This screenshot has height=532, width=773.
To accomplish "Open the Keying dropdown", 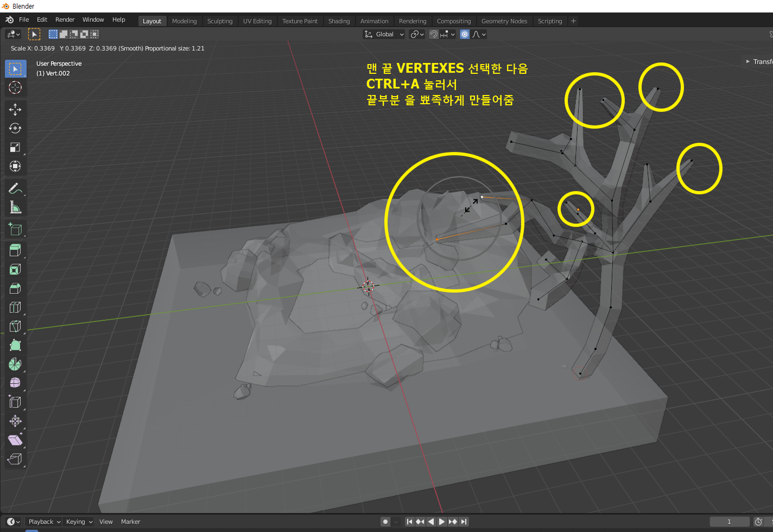I will point(79,522).
